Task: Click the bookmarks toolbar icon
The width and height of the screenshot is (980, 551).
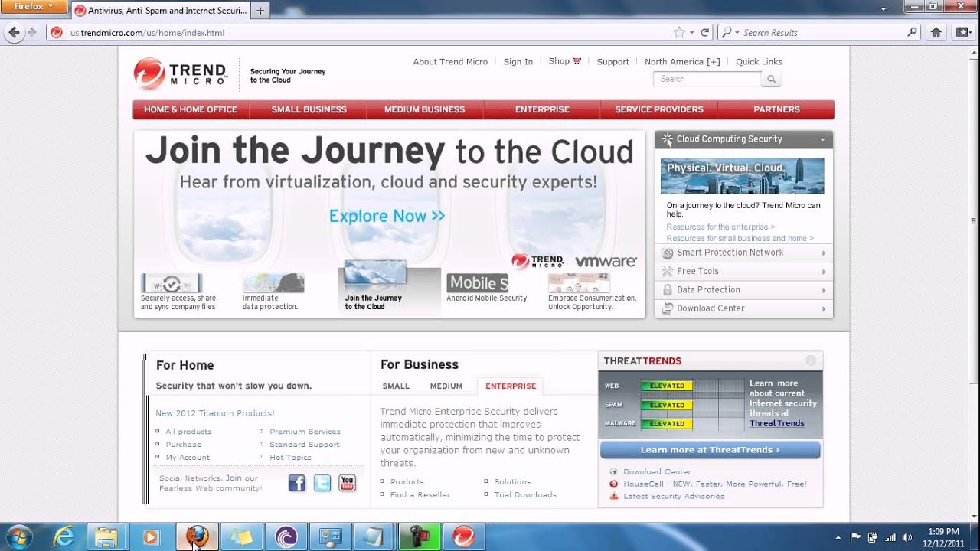Action: coord(963,32)
